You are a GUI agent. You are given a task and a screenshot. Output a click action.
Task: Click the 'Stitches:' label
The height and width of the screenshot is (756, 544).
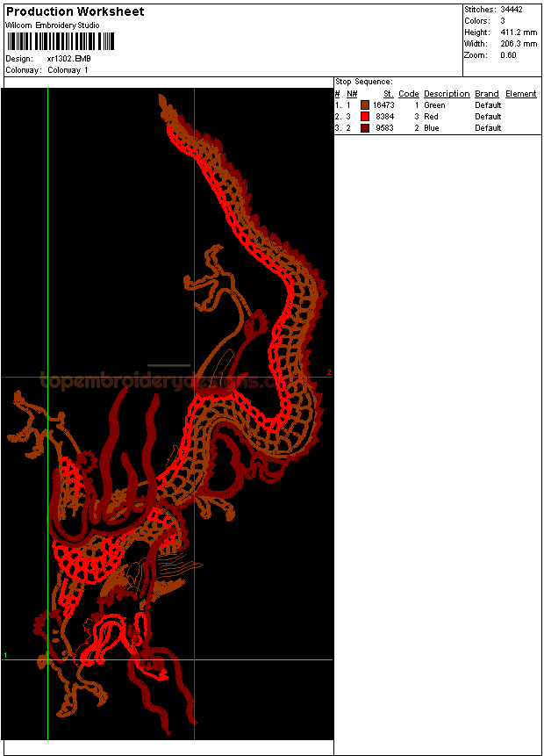[480, 9]
